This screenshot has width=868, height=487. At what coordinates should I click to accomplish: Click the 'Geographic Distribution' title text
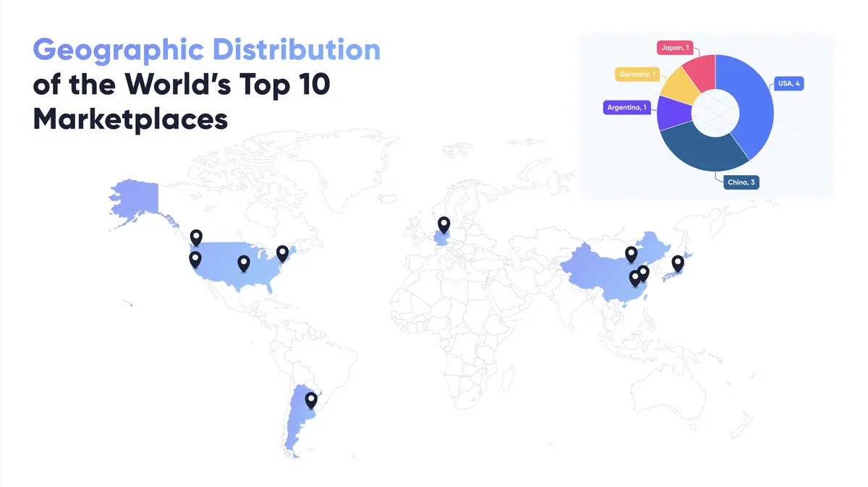[x=205, y=48]
